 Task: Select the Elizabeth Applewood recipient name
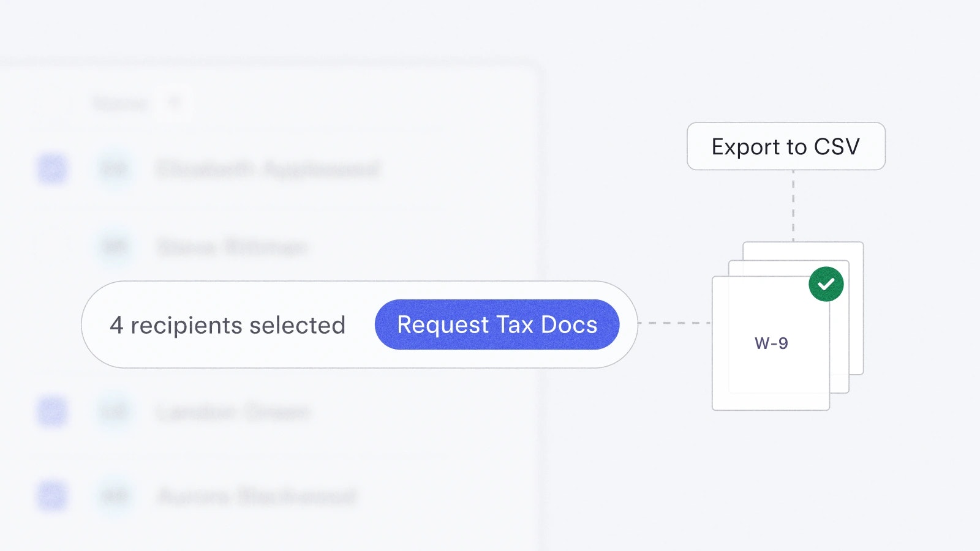point(268,169)
